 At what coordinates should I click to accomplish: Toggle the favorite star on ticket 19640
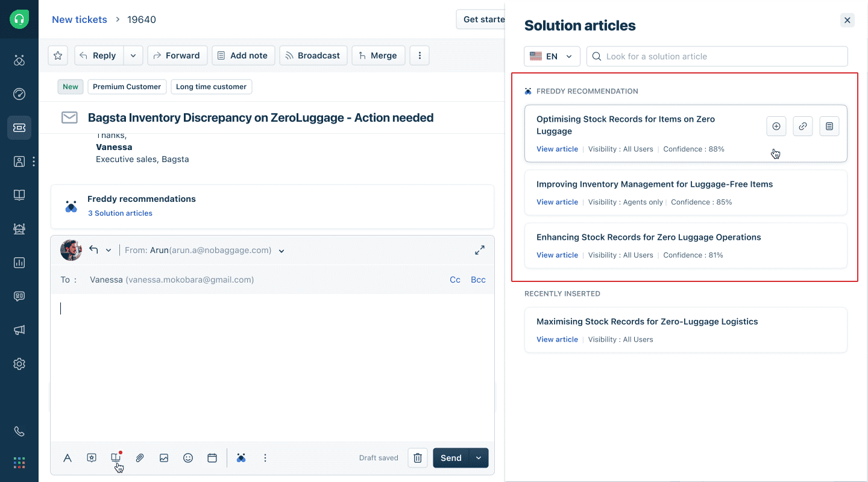coord(57,55)
